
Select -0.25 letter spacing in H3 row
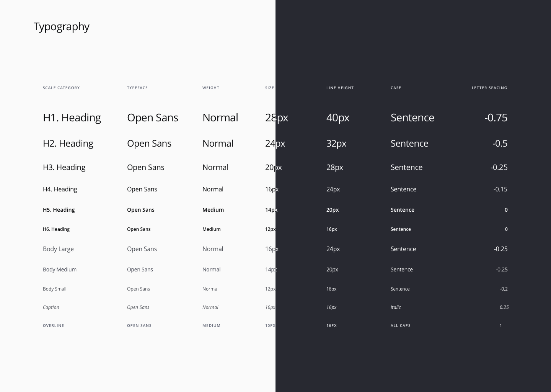[x=499, y=167]
